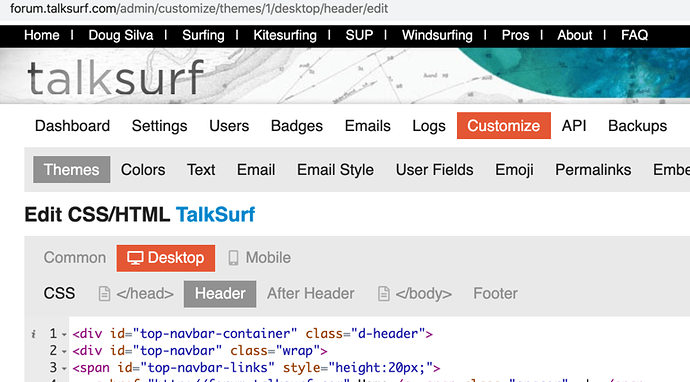The height and width of the screenshot is (382, 690).
Task: Click the code line with class="wrap"
Action: click(200, 351)
